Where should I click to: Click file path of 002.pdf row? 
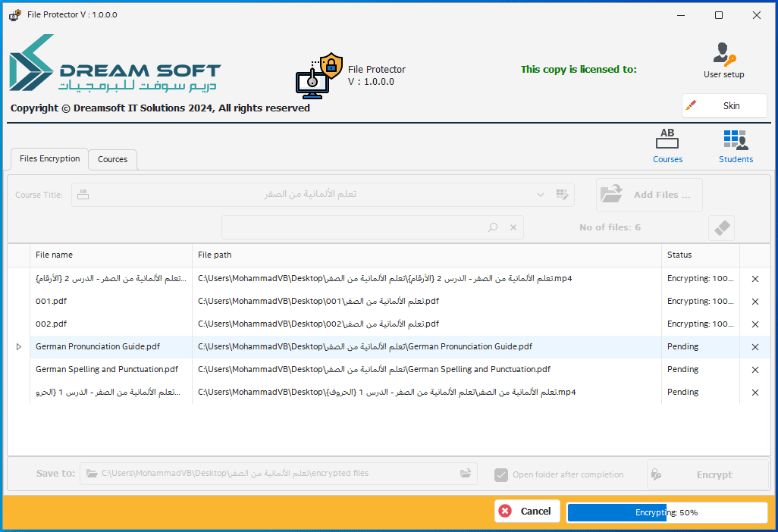pyautogui.click(x=426, y=324)
